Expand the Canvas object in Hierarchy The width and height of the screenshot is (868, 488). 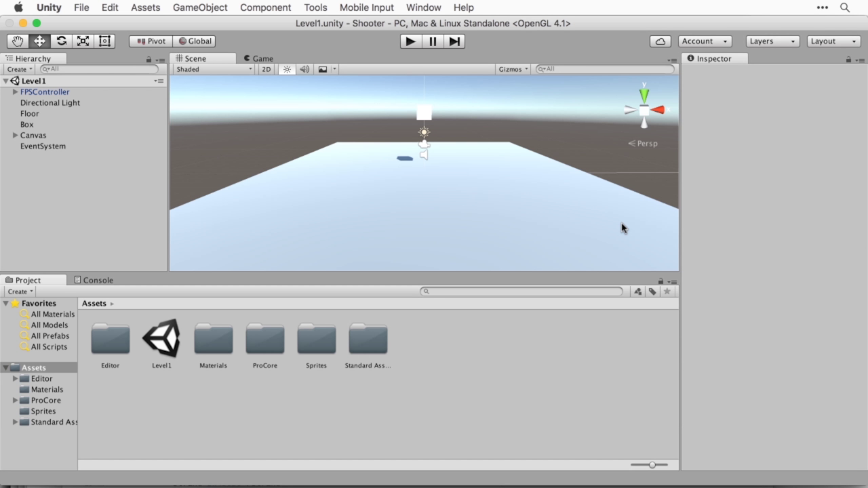[15, 136]
